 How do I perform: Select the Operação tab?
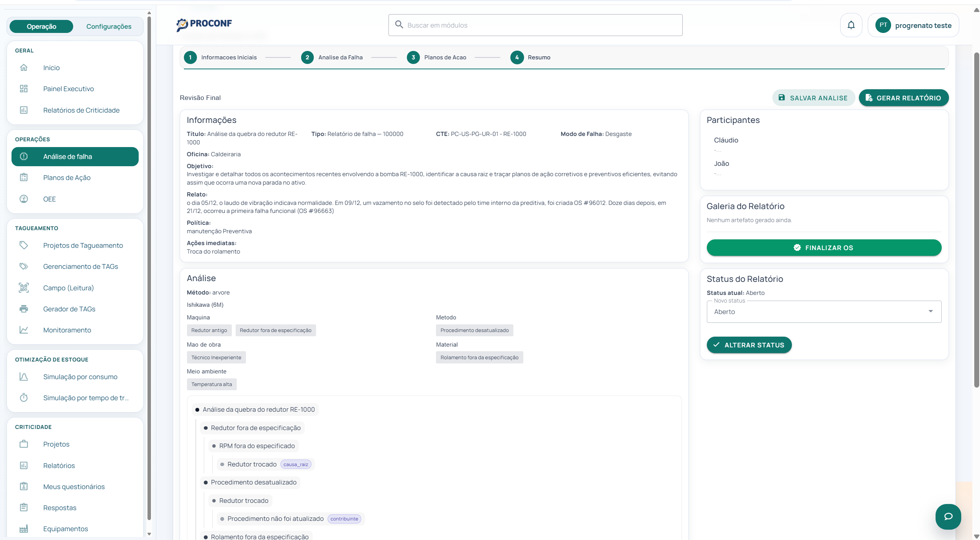41,26
